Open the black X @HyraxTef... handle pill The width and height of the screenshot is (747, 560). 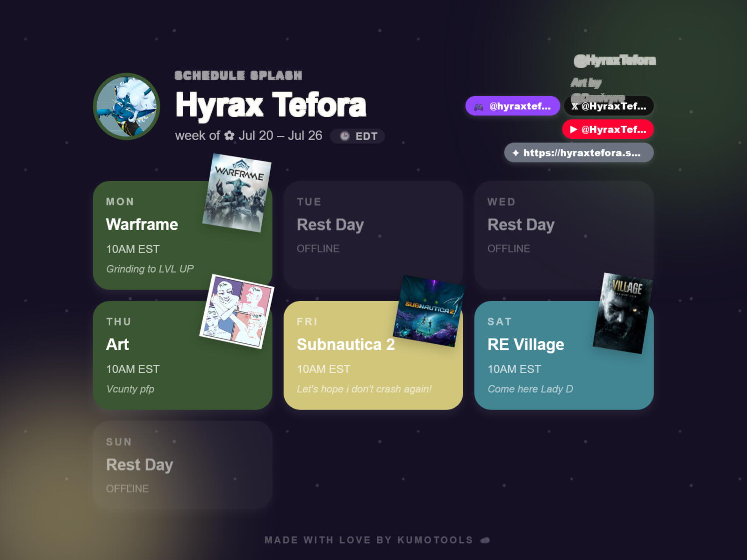tap(609, 106)
